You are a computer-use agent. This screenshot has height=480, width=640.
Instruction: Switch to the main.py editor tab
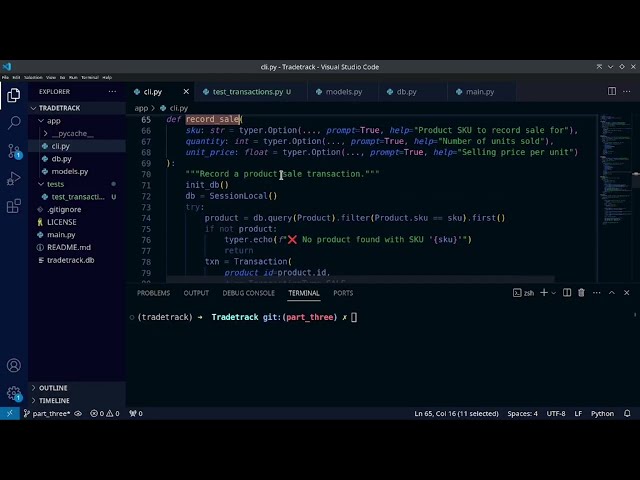tap(482, 92)
